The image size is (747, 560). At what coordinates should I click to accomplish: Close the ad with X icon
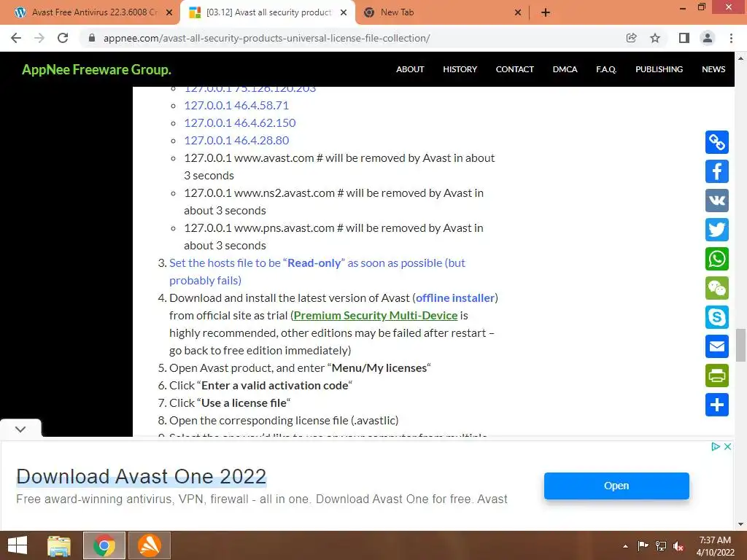click(x=727, y=446)
